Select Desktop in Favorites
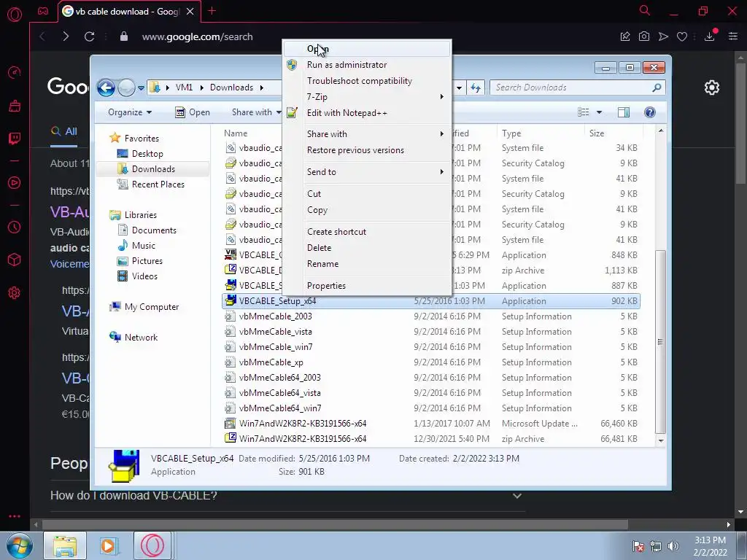Screen dimensions: 747x560 147,154
